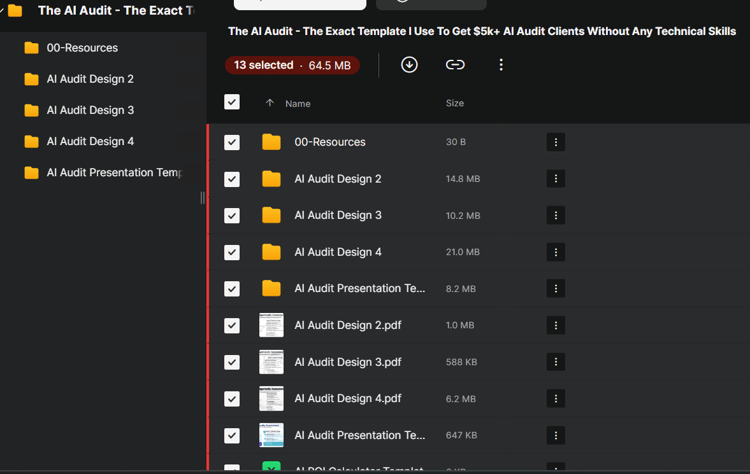Screen dimensions: 750x474
Task: Open more options for AI Audit Design 4.pdf
Action: (556, 398)
